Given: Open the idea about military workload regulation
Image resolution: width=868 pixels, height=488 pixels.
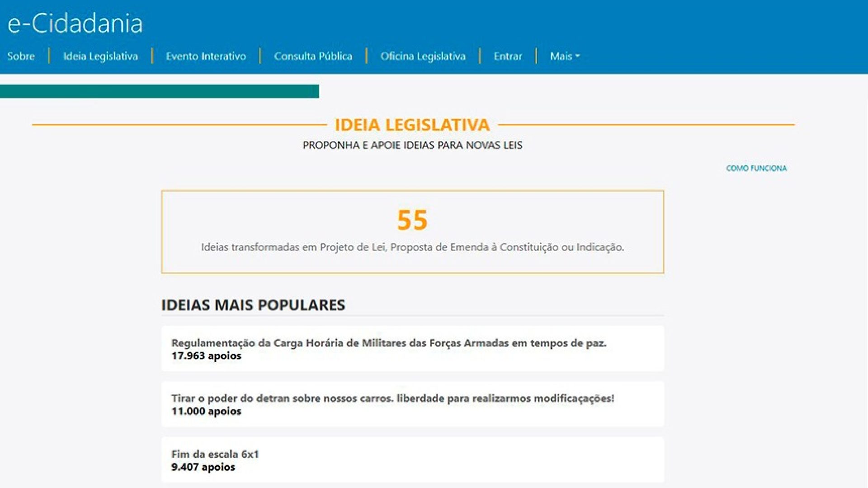Looking at the screenshot, I should [390, 343].
